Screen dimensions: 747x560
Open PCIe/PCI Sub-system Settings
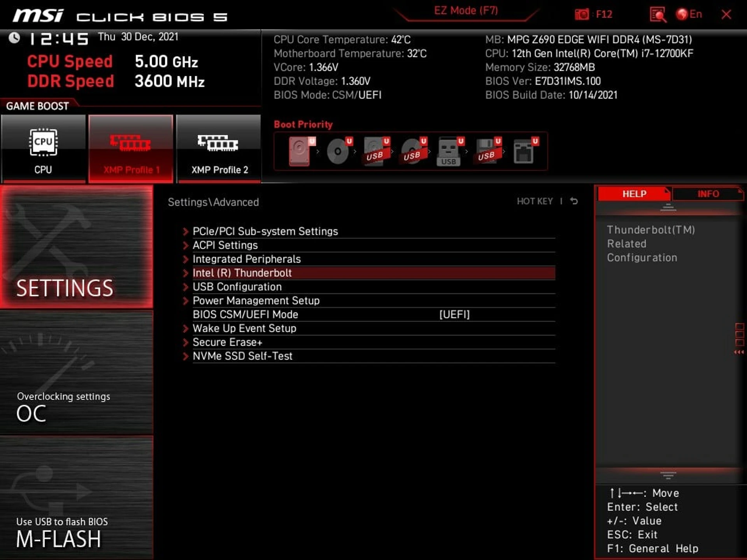[373, 231]
